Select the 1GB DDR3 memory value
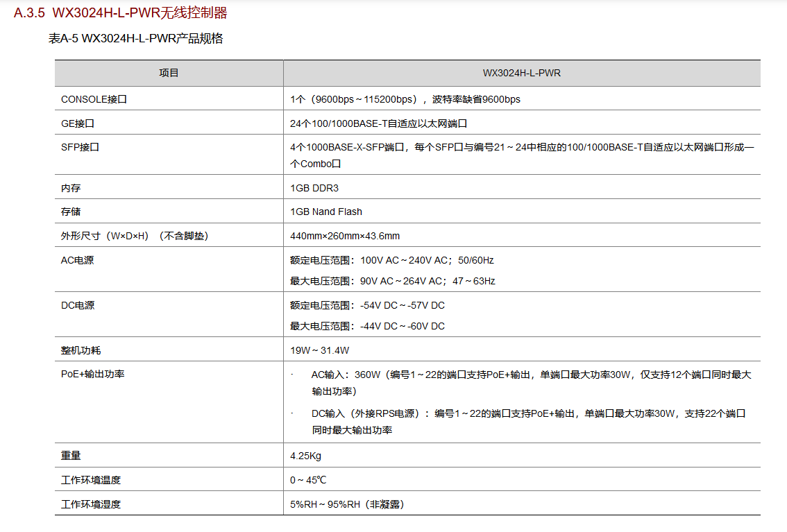 [314, 188]
